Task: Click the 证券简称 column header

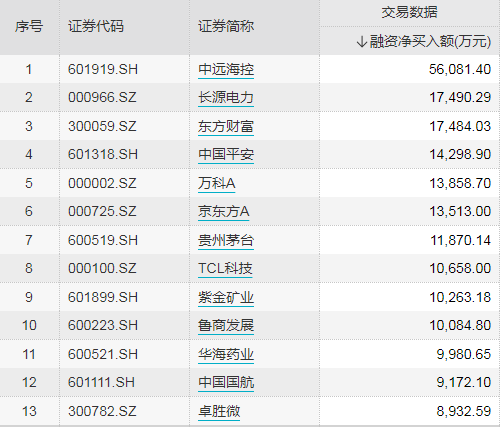Action: (x=226, y=27)
